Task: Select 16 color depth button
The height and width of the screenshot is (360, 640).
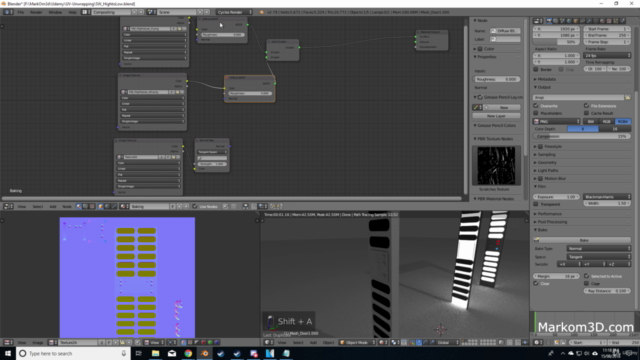Action: click(615, 129)
